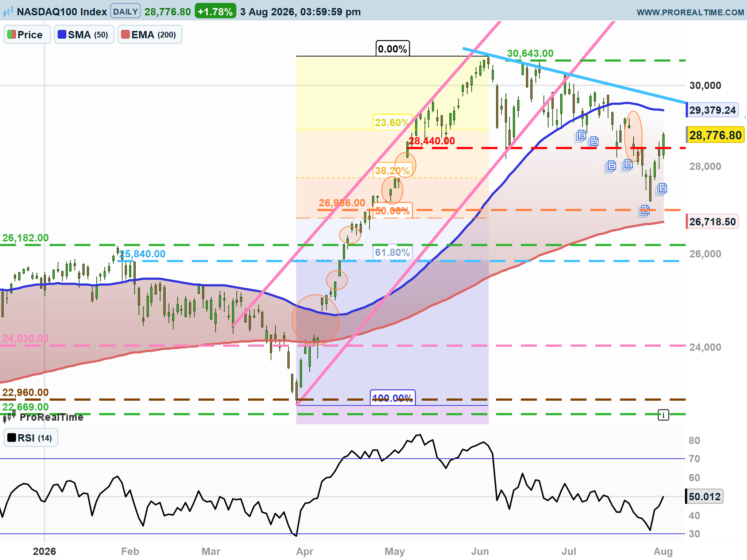
Task: Click the 28,000 price axis label
Action: click(705, 166)
